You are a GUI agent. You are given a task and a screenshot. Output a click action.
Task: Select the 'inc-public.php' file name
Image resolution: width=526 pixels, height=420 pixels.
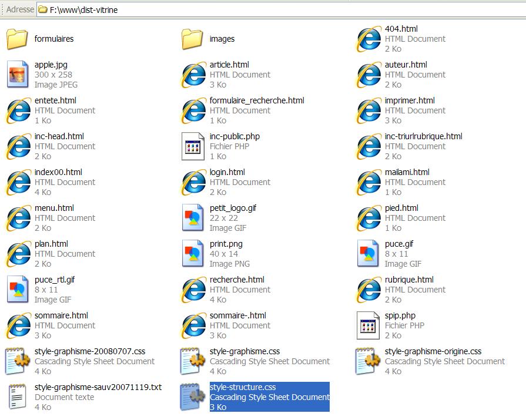235,136
